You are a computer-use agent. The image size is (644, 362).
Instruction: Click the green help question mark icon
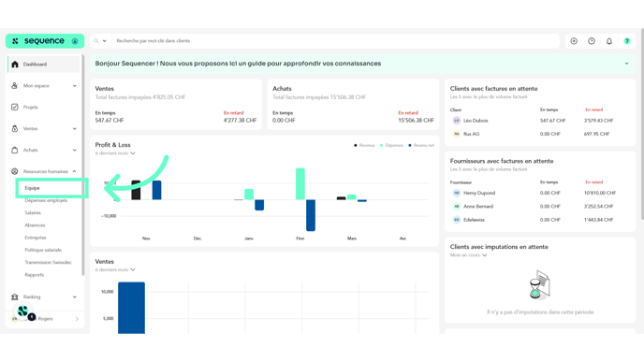[627, 41]
